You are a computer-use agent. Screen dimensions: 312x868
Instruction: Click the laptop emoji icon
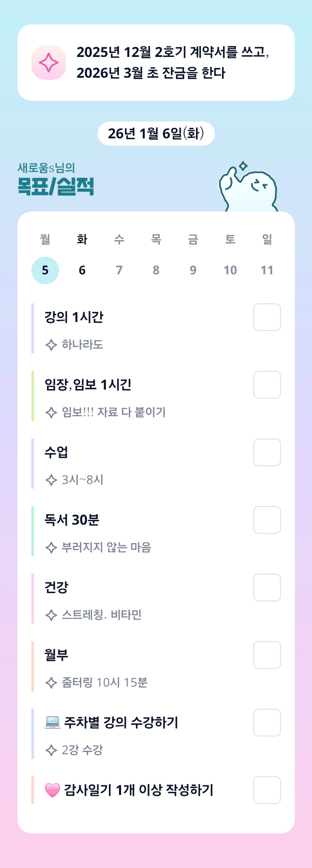pos(52,722)
